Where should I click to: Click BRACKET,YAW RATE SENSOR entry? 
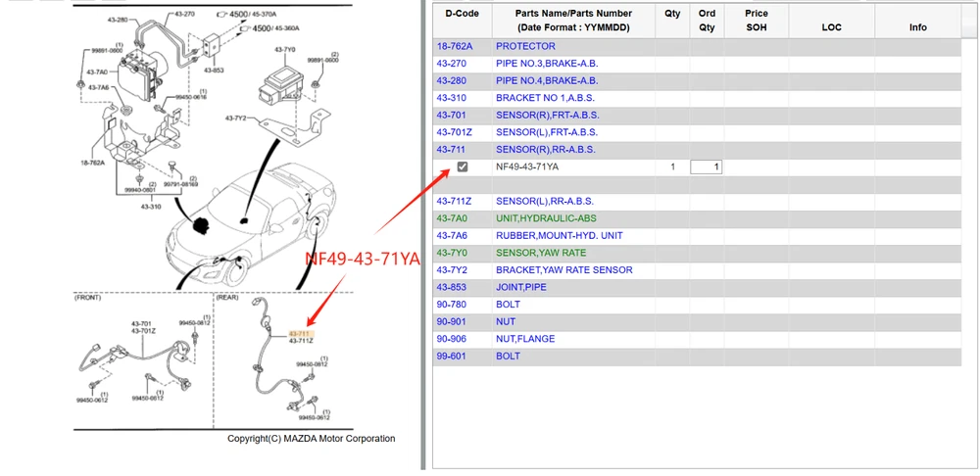[x=563, y=270]
